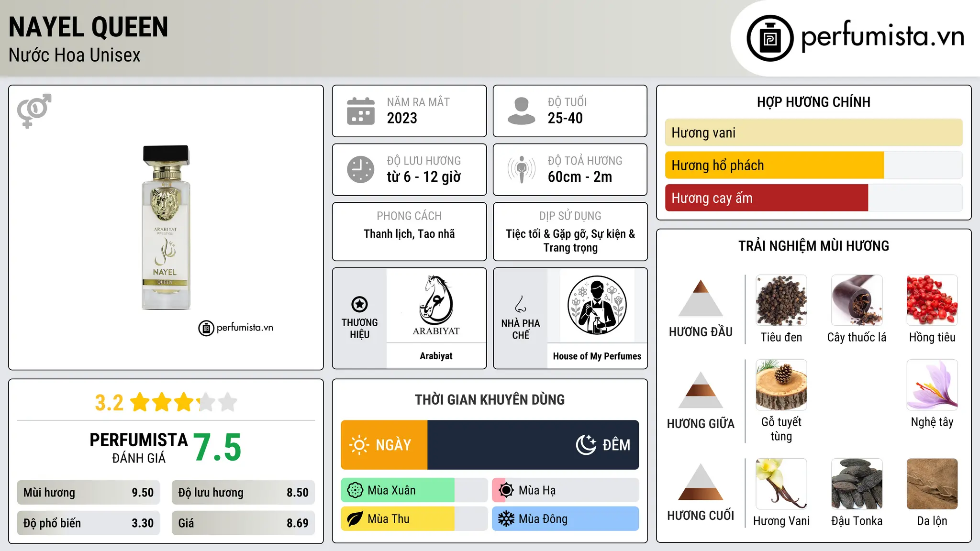The height and width of the screenshot is (551, 980).
Task: Click the Arabiyat brand name label
Action: click(436, 356)
